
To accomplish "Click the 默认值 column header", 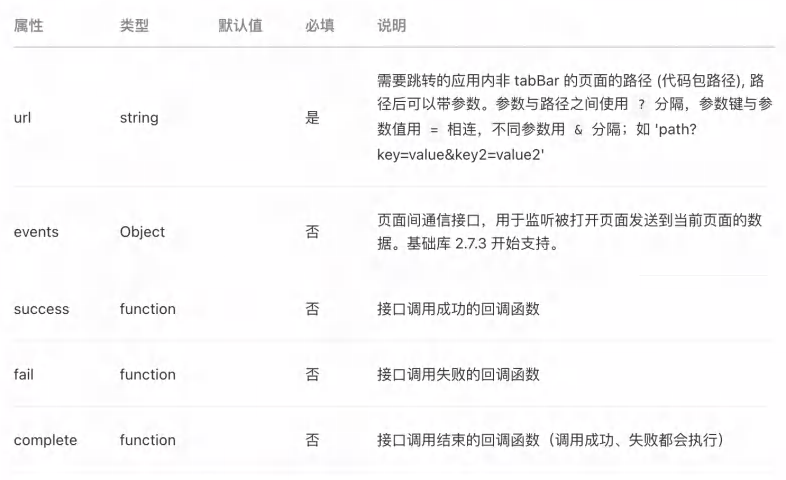I will (x=240, y=26).
